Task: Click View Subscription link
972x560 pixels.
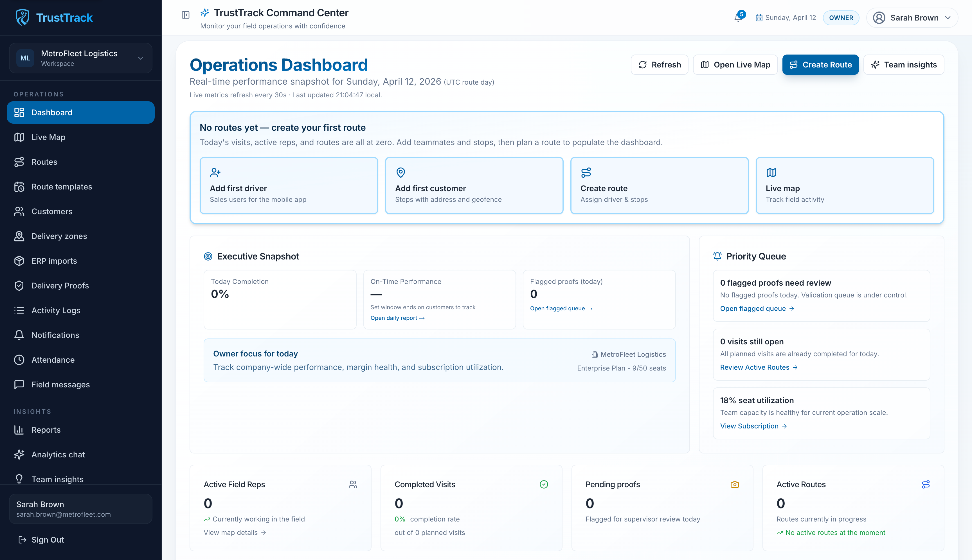Action: (753, 426)
